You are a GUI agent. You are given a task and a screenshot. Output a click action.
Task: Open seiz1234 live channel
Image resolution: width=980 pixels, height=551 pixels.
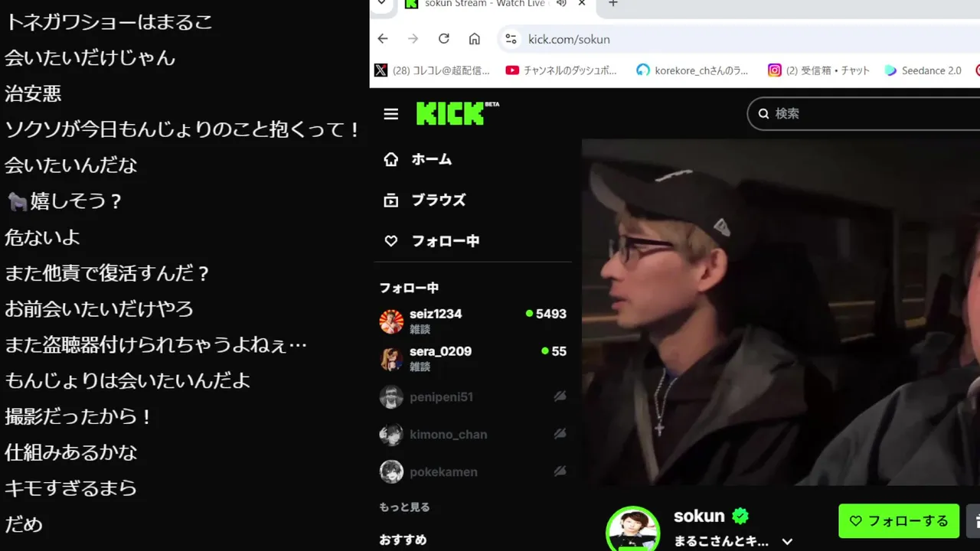click(x=473, y=321)
